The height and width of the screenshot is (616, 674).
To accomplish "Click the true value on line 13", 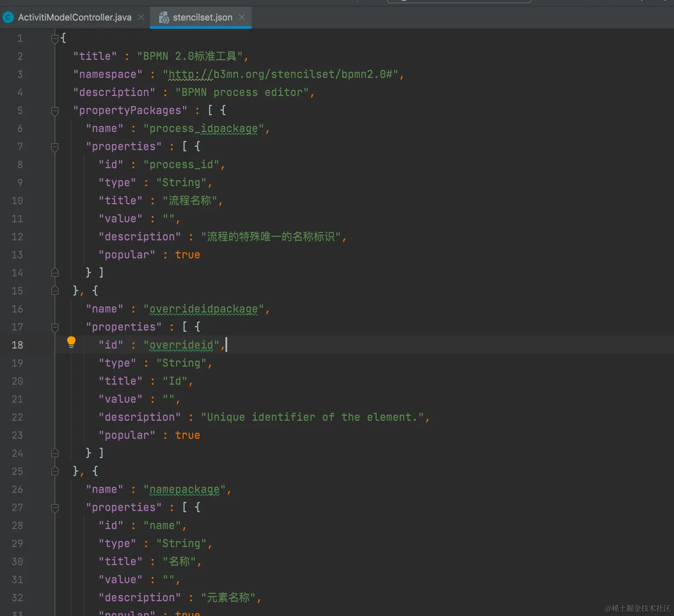I will point(188,255).
